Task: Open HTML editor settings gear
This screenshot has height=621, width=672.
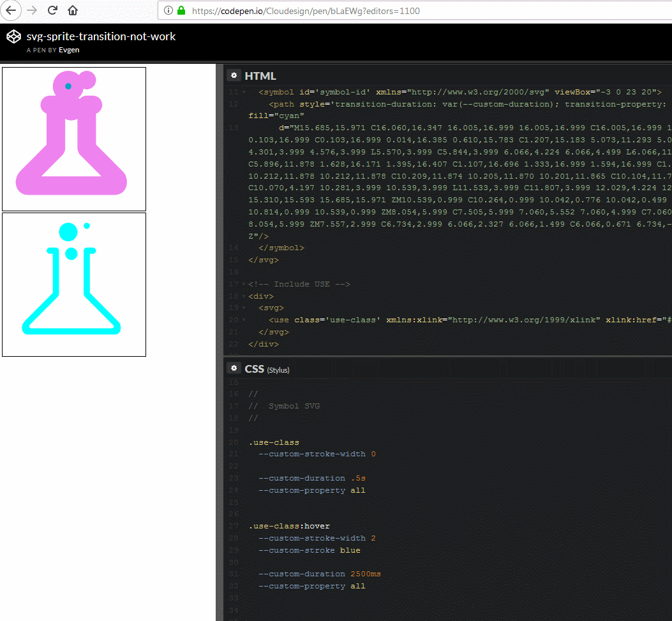Action: (234, 75)
